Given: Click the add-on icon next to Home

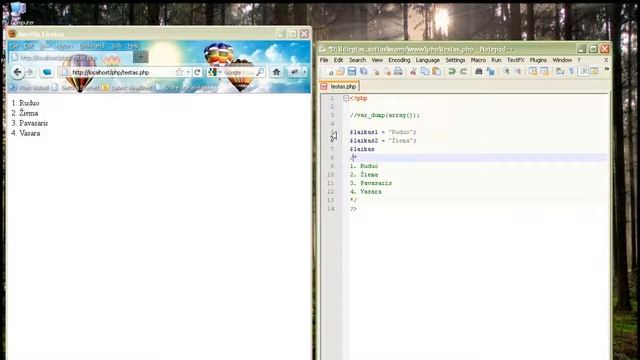Looking at the screenshot, I should click(x=294, y=72).
